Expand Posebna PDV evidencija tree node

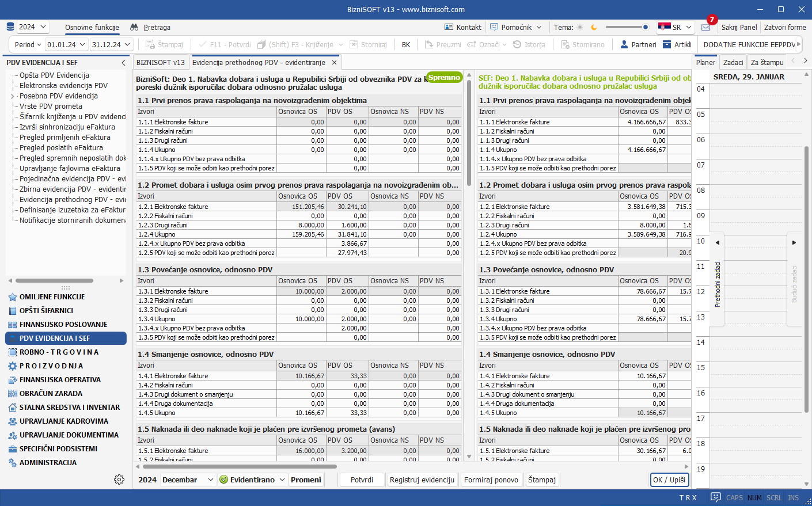pyautogui.click(x=13, y=96)
